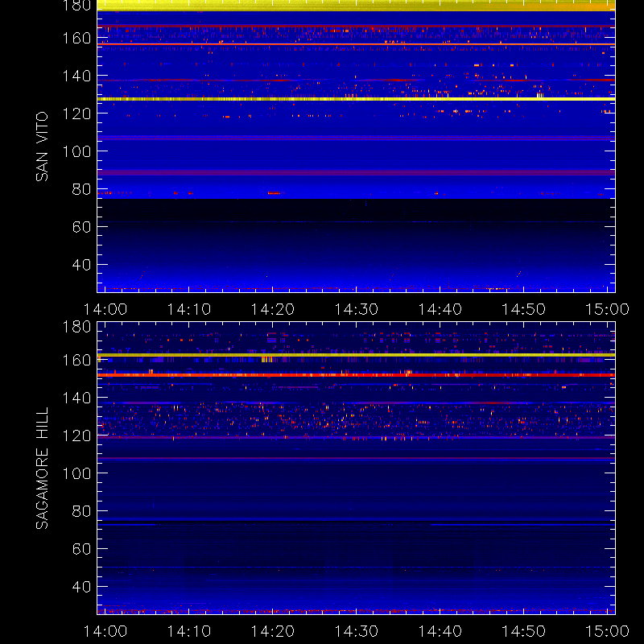This screenshot has width=644, height=644.
Task: Click 14:20 time label under Sagamore Hill plot
Action: (273, 631)
